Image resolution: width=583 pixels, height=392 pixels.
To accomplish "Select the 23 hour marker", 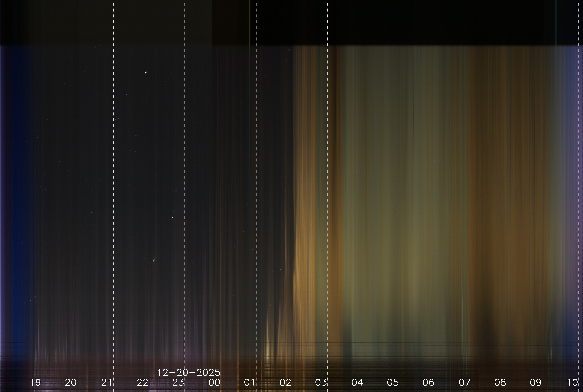I will (178, 382).
